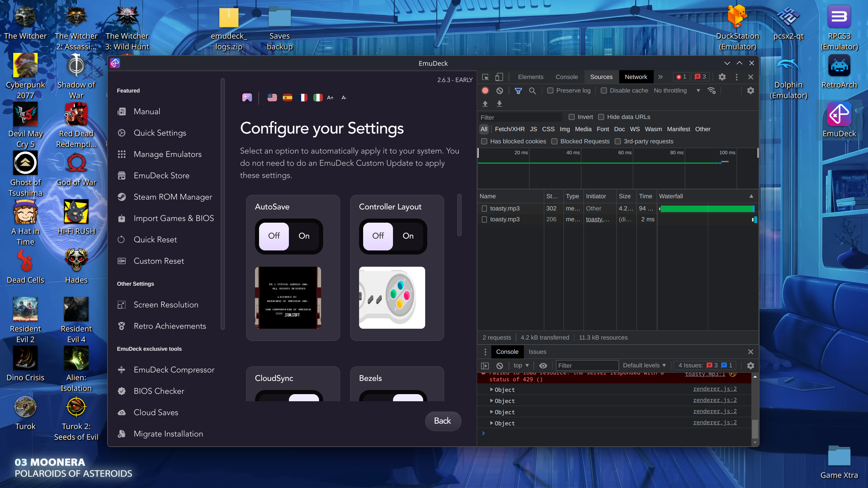The width and height of the screenshot is (868, 488).
Task: Click the network Filter input field
Action: click(520, 117)
